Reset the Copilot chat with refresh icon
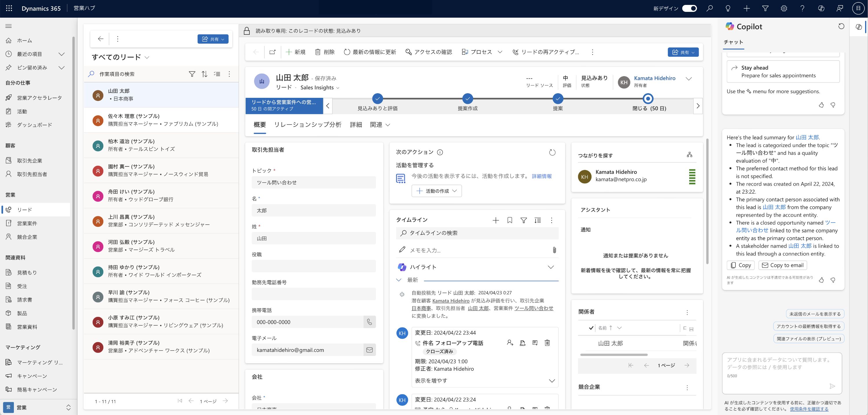This screenshot has width=868, height=415. click(x=841, y=26)
